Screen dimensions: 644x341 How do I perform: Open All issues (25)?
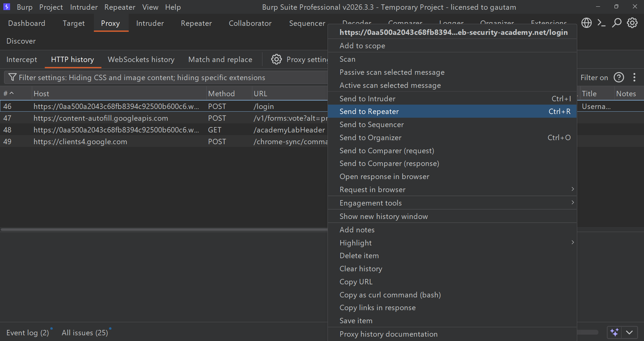click(85, 333)
